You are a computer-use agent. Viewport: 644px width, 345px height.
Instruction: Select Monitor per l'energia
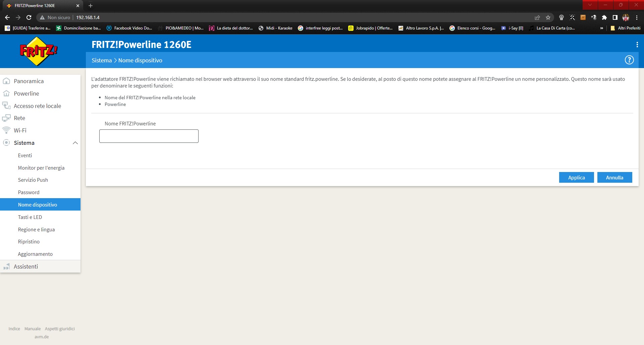(x=41, y=168)
